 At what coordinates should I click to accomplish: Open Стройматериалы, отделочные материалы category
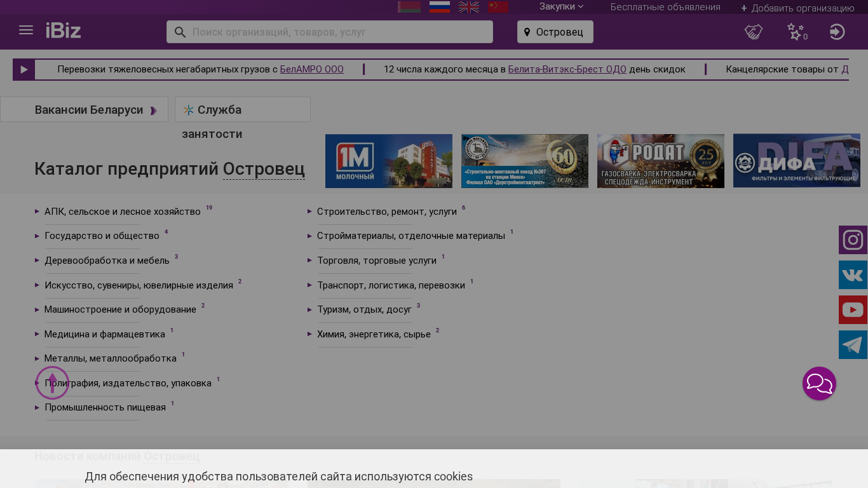pos(411,236)
